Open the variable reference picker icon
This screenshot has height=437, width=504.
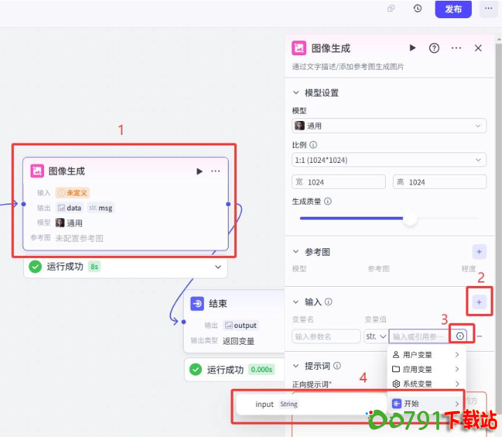[460, 336]
